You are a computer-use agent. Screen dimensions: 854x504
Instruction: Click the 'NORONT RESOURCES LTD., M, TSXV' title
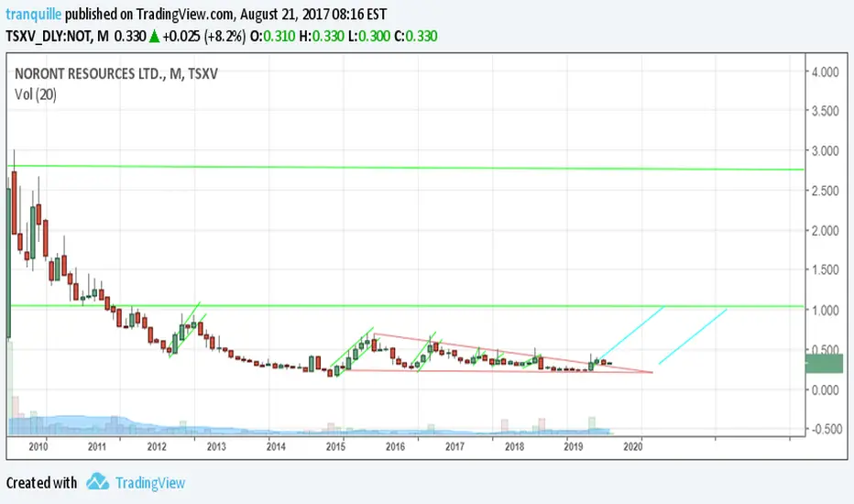coord(116,73)
